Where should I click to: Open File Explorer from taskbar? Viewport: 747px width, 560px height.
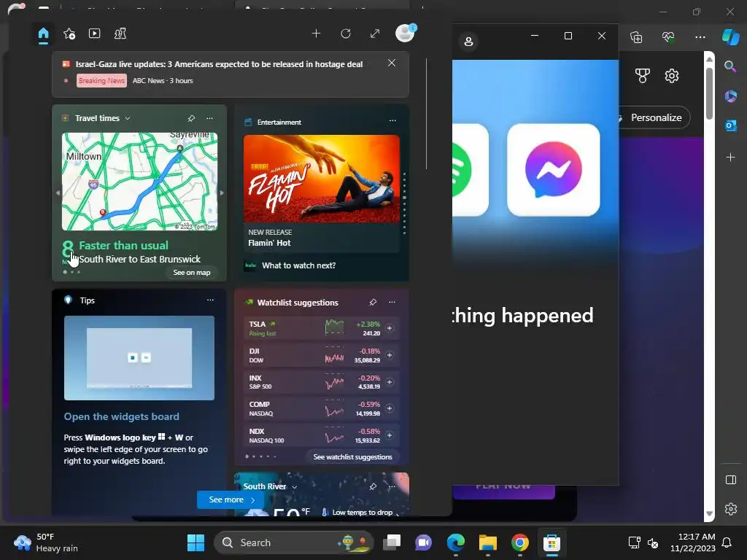tap(488, 542)
